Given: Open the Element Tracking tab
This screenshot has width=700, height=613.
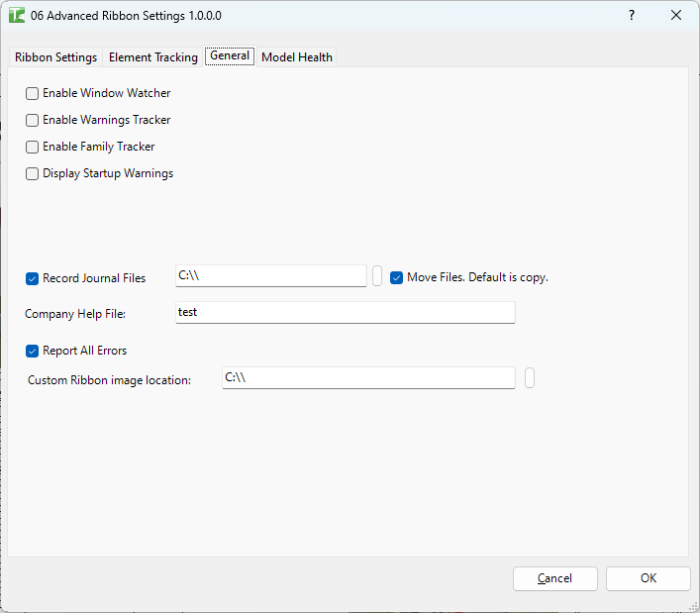Looking at the screenshot, I should (x=152, y=57).
